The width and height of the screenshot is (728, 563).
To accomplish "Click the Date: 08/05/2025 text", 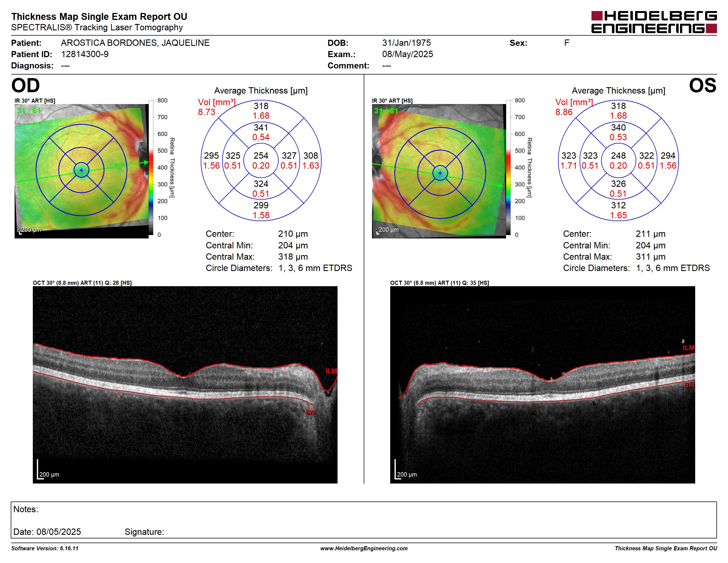I will [47, 532].
